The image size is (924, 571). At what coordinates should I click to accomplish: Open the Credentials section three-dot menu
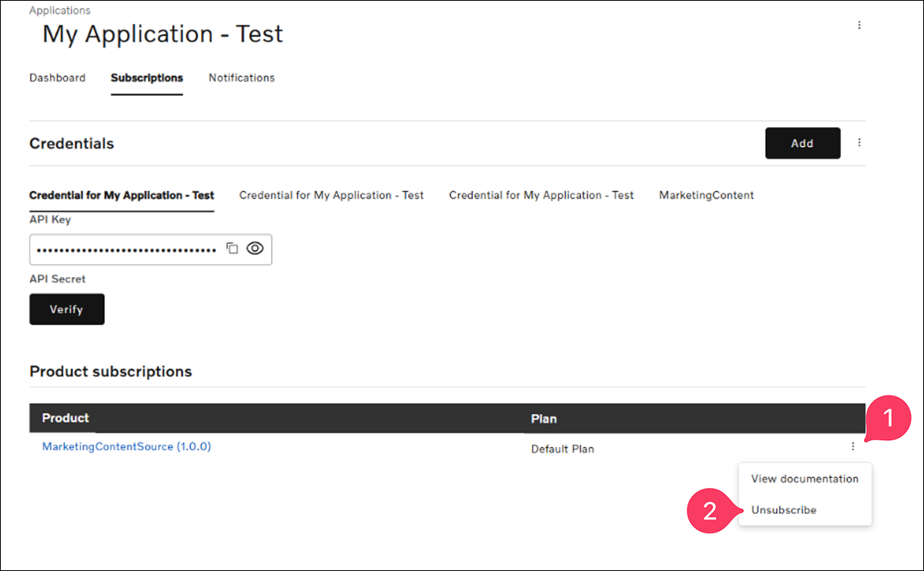[859, 143]
